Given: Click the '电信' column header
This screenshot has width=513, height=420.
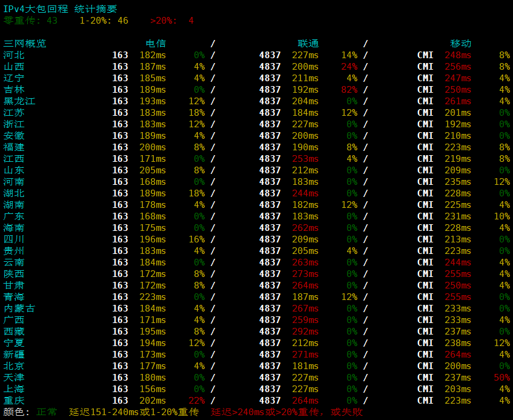Looking at the screenshot, I should point(156,44).
